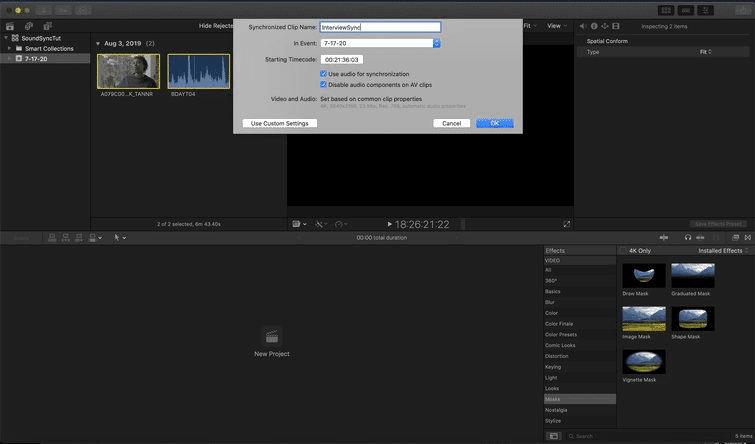Viewport: 755px width, 444px height.
Task: Toggle the Timeline panel layout button
Action: [686, 10]
